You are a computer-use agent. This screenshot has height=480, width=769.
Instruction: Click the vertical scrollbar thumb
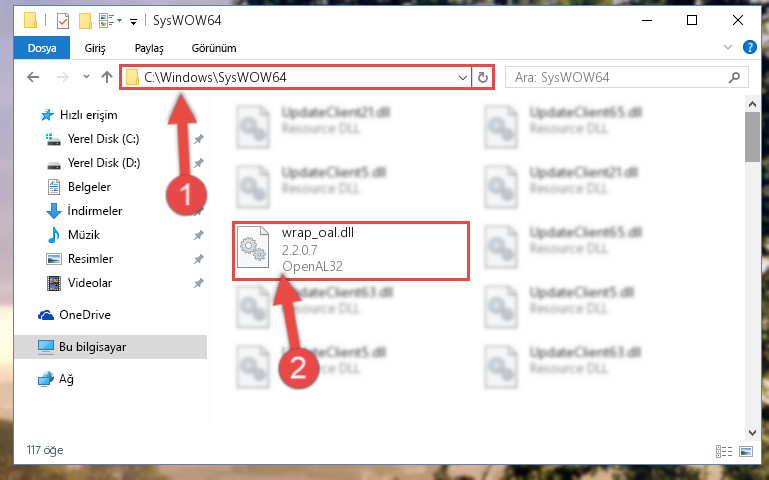[752, 137]
